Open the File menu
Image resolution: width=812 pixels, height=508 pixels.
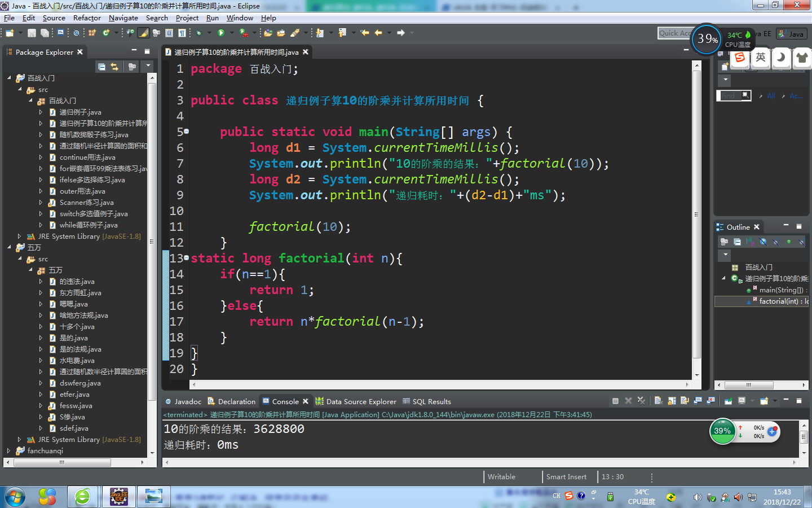(9, 17)
